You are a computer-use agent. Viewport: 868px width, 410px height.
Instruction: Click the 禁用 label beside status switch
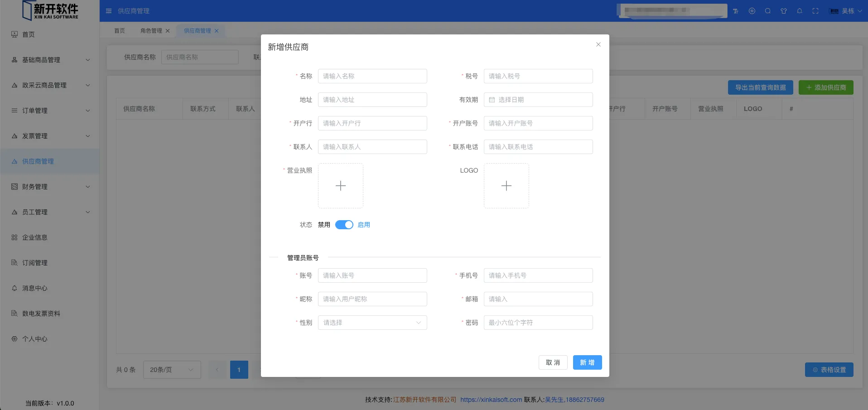tap(324, 225)
